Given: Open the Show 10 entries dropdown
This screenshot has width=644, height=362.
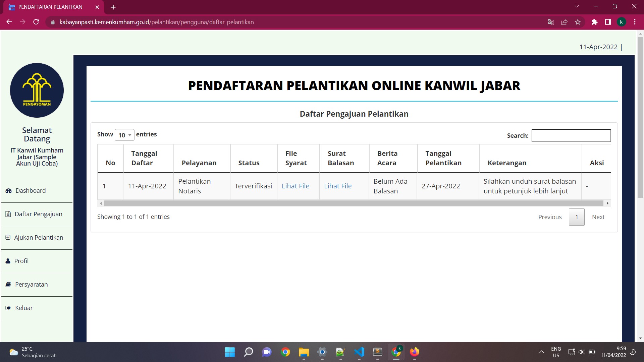Looking at the screenshot, I should tap(124, 135).
